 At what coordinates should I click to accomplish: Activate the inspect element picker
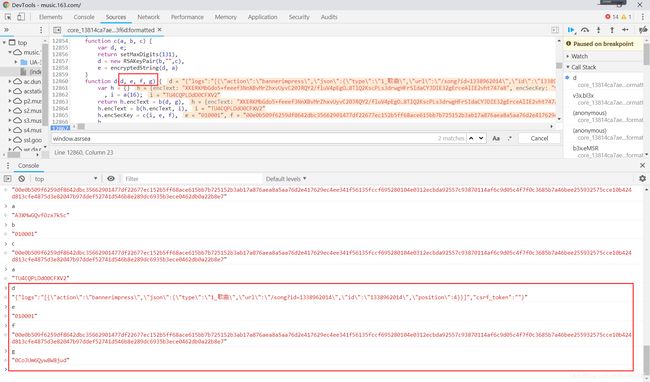(8, 17)
